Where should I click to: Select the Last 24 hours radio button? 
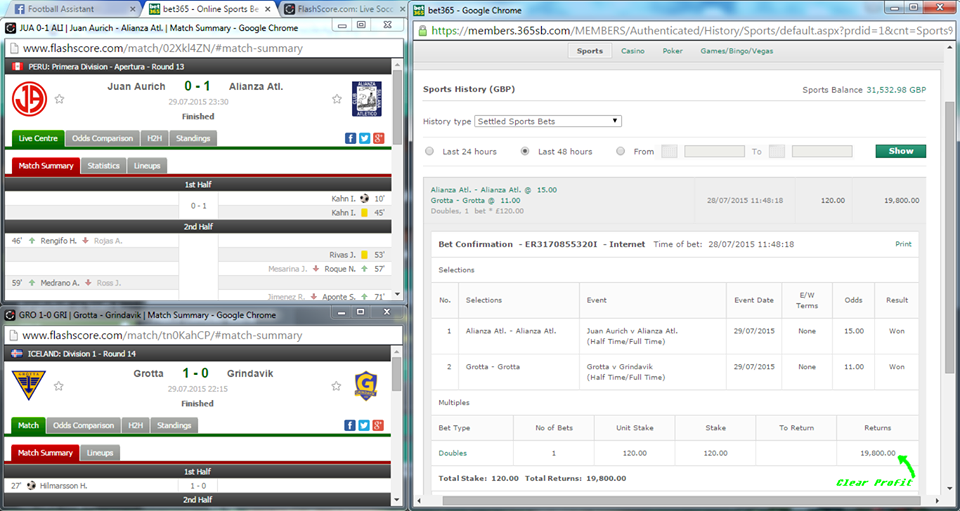click(x=429, y=151)
